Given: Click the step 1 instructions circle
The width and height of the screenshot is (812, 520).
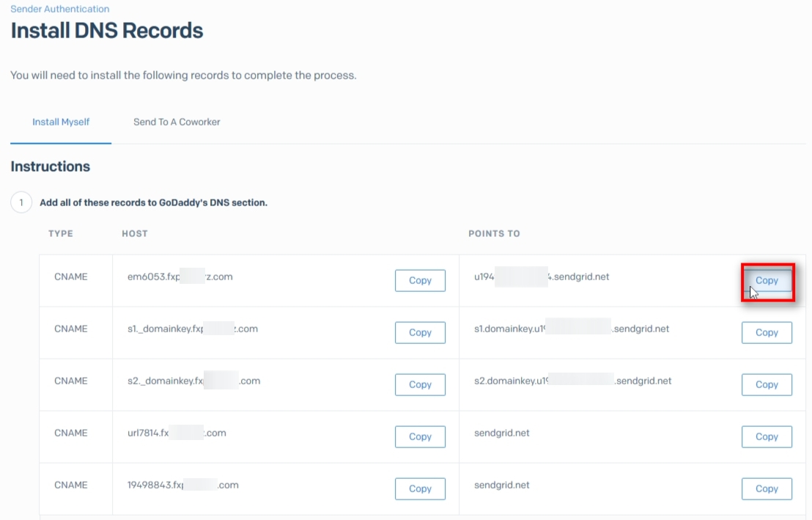Looking at the screenshot, I should (21, 202).
